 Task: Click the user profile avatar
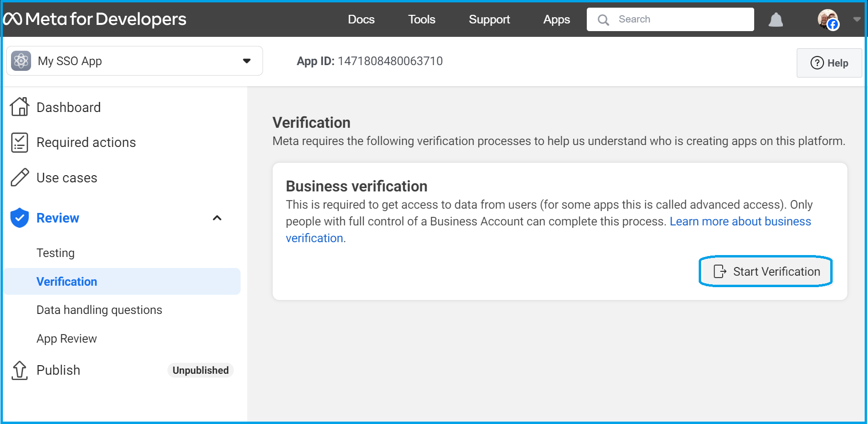click(x=828, y=20)
